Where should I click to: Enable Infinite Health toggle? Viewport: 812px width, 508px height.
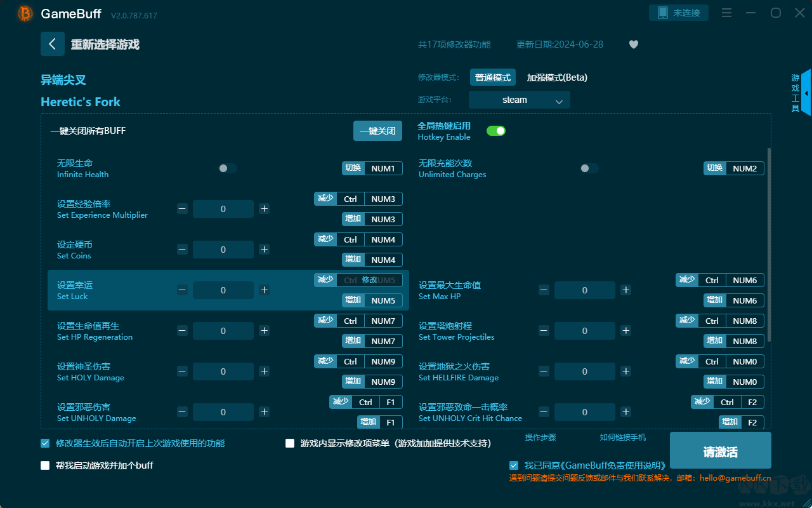(228, 168)
